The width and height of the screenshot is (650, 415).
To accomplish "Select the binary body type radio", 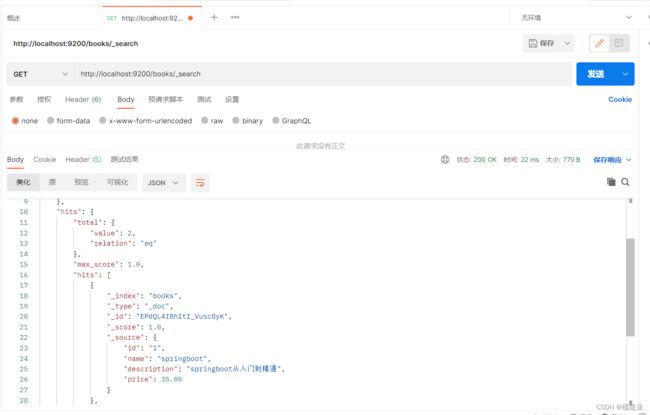I will point(235,120).
